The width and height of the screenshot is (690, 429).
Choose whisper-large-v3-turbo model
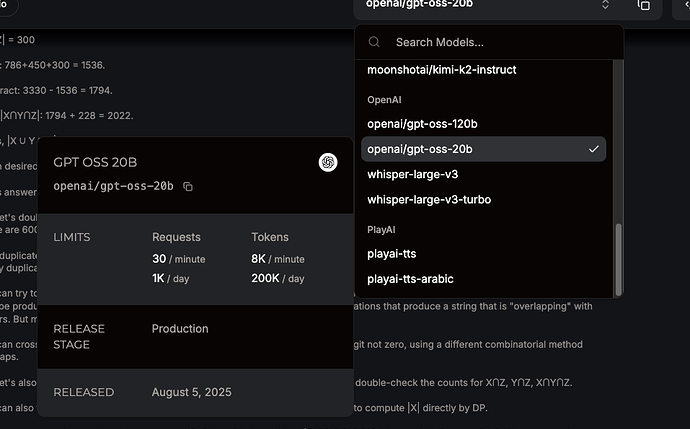(429, 200)
